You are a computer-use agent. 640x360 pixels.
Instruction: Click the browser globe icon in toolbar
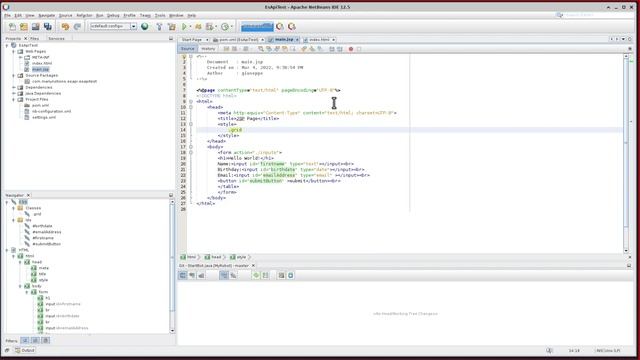click(x=144, y=27)
